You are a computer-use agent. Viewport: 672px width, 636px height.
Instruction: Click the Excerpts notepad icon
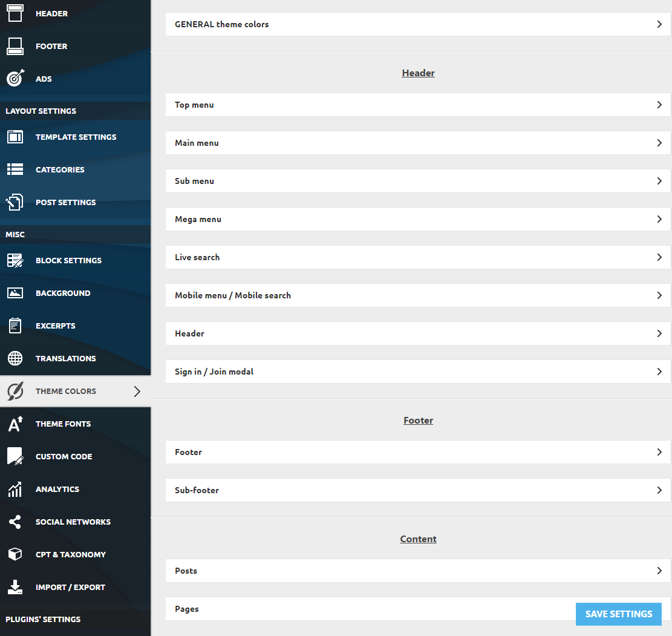(15, 326)
